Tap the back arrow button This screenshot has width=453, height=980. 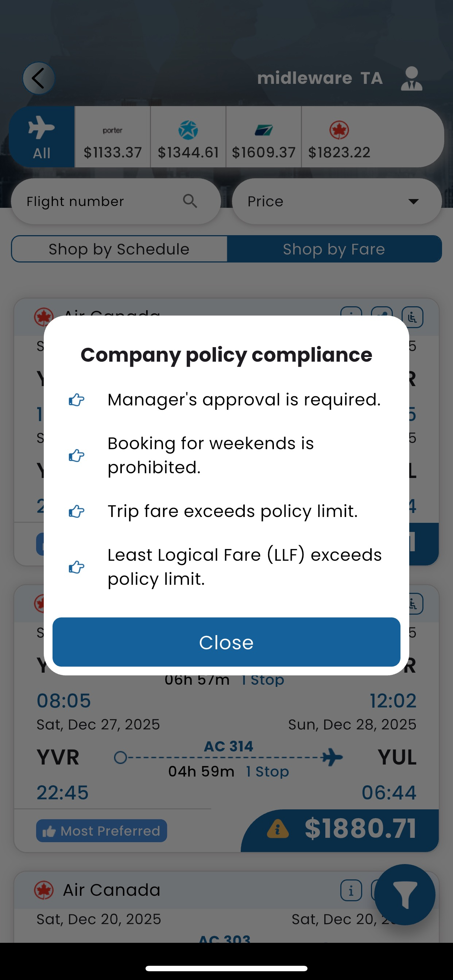[x=38, y=78]
